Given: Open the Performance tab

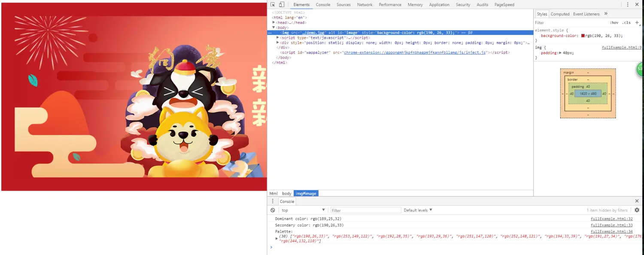Looking at the screenshot, I should (x=390, y=5).
